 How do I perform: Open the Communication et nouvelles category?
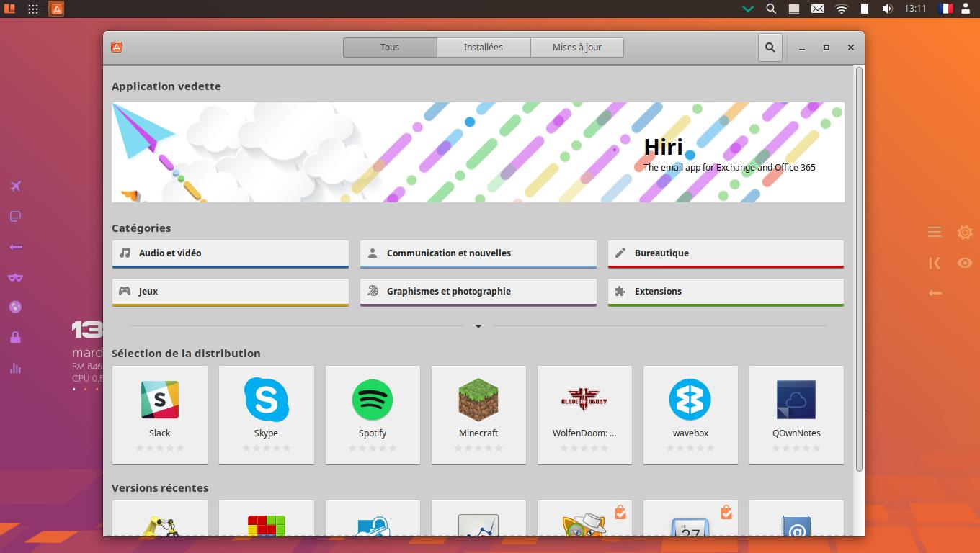(478, 254)
